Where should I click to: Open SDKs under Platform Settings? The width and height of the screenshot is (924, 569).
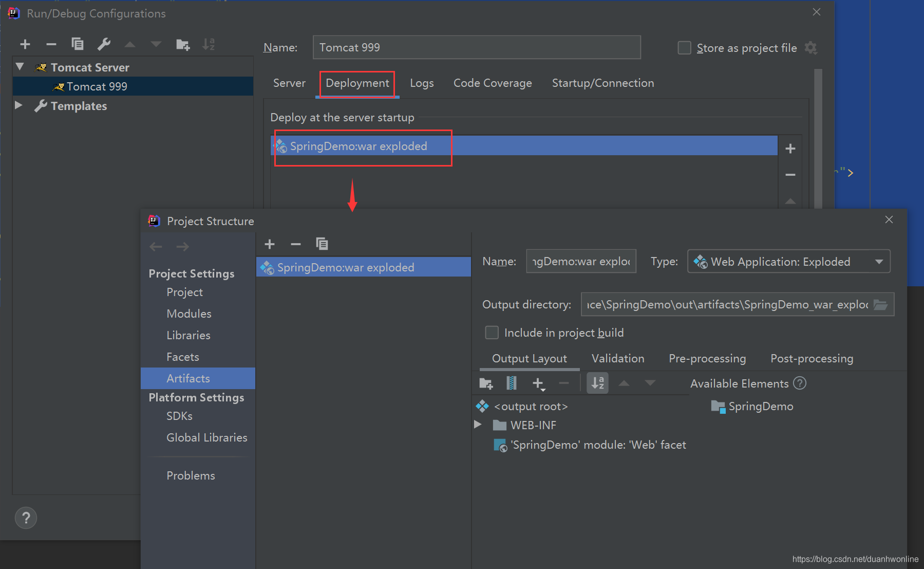(x=179, y=416)
